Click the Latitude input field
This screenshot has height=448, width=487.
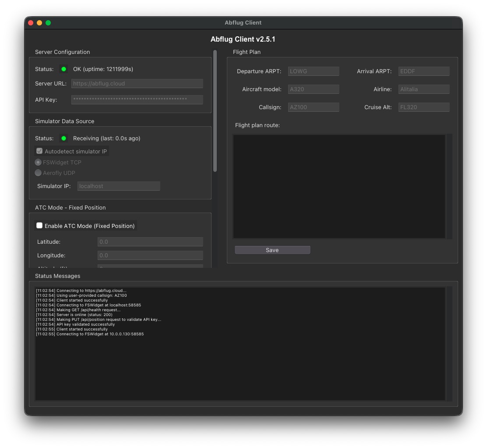[150, 242]
